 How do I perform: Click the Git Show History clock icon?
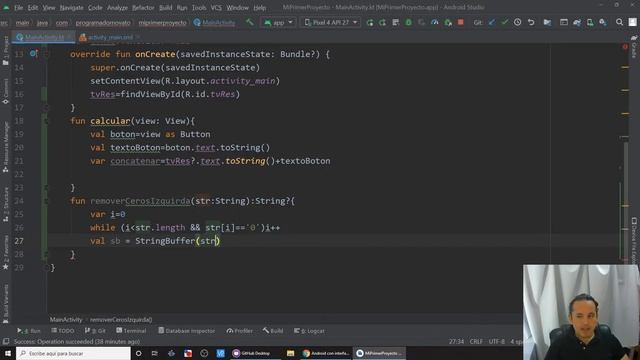click(x=518, y=22)
